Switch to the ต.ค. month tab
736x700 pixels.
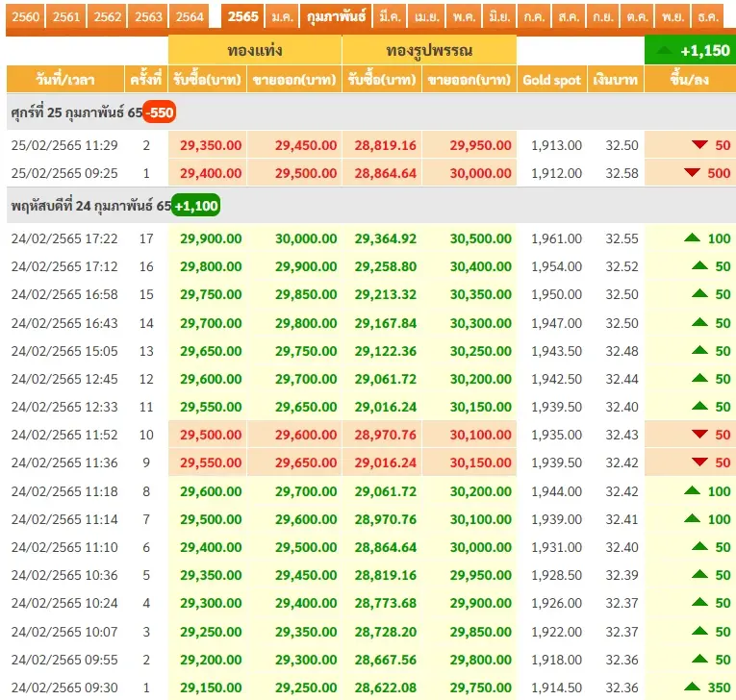[x=638, y=17]
